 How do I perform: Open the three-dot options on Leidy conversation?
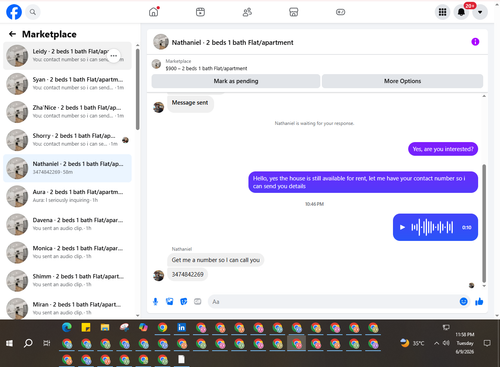tap(114, 56)
